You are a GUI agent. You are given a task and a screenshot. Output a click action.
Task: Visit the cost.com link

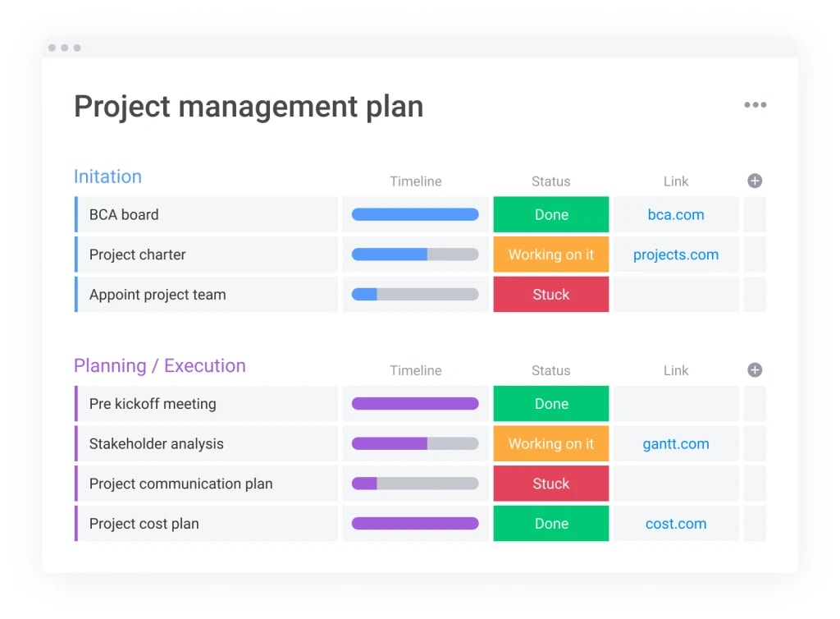[x=676, y=524]
